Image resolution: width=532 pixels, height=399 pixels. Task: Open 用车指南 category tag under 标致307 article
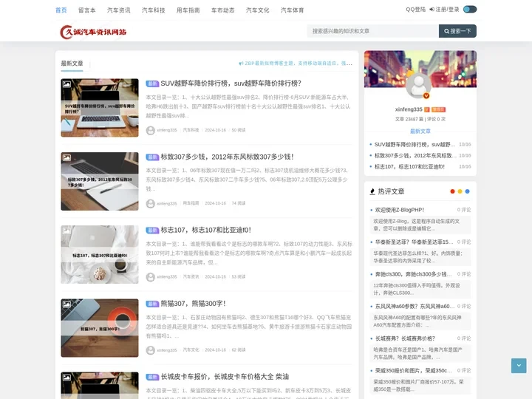191,203
